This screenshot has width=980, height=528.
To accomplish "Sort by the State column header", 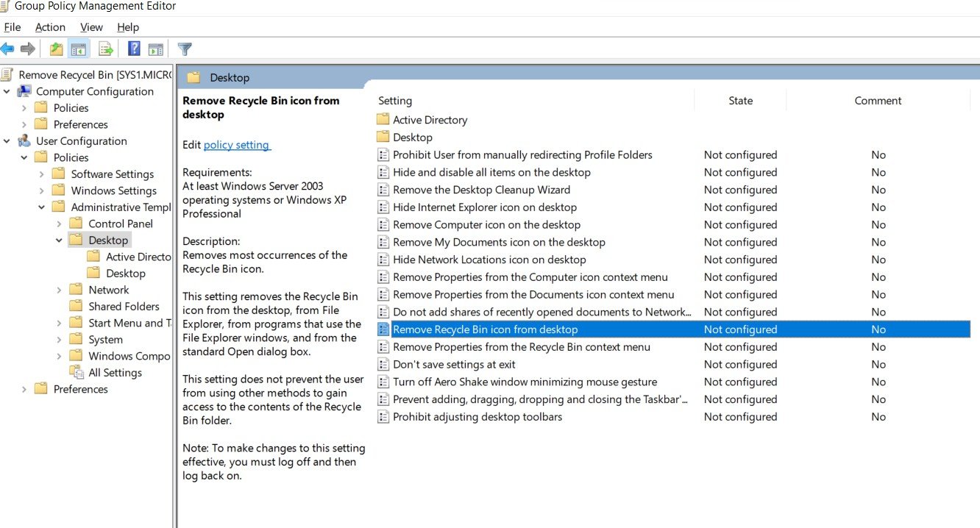I will (740, 101).
